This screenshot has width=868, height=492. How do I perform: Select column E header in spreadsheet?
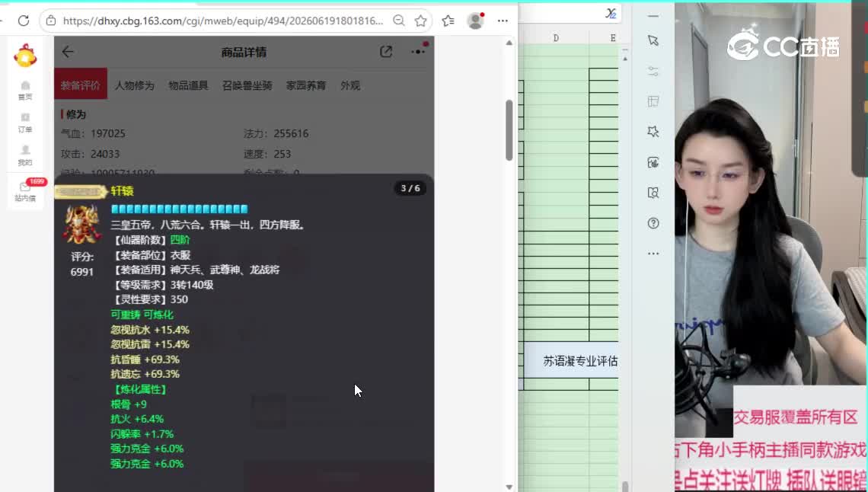pos(613,37)
